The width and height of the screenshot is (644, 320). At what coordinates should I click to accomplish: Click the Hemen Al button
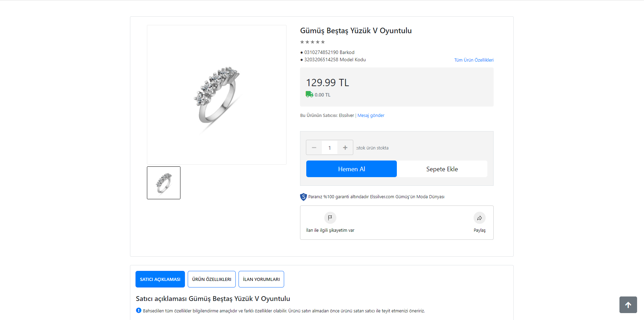352,169
